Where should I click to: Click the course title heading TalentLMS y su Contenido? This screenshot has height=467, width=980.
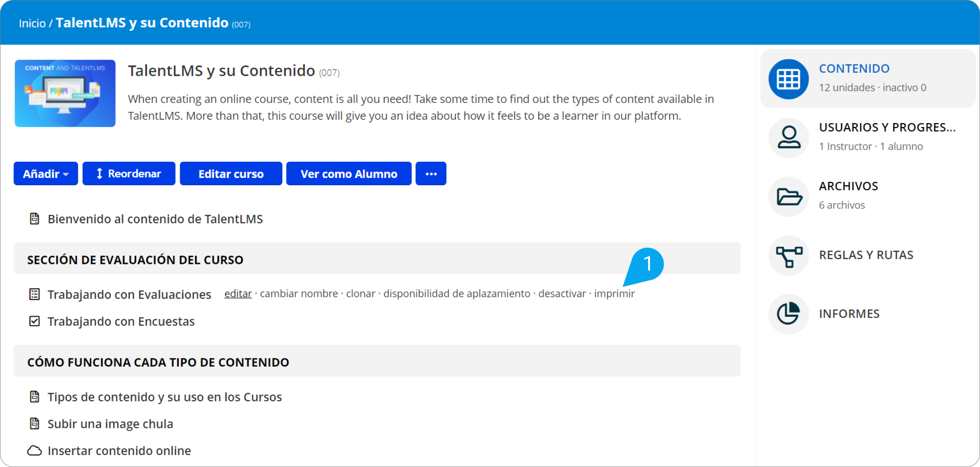point(221,71)
